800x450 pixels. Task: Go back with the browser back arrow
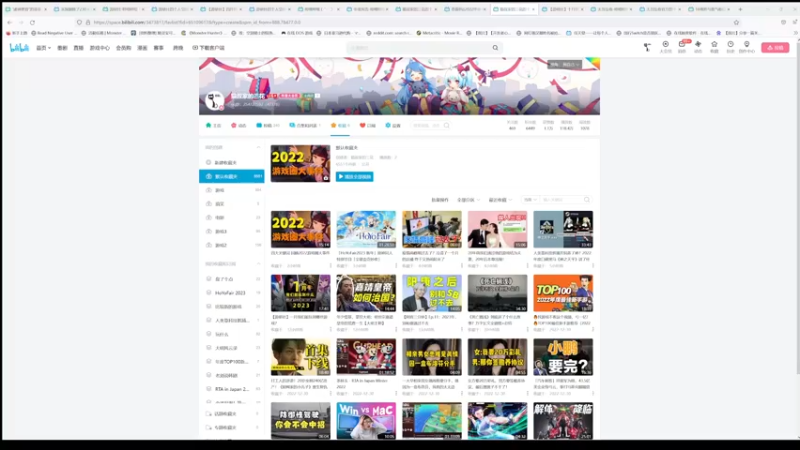tap(10, 22)
